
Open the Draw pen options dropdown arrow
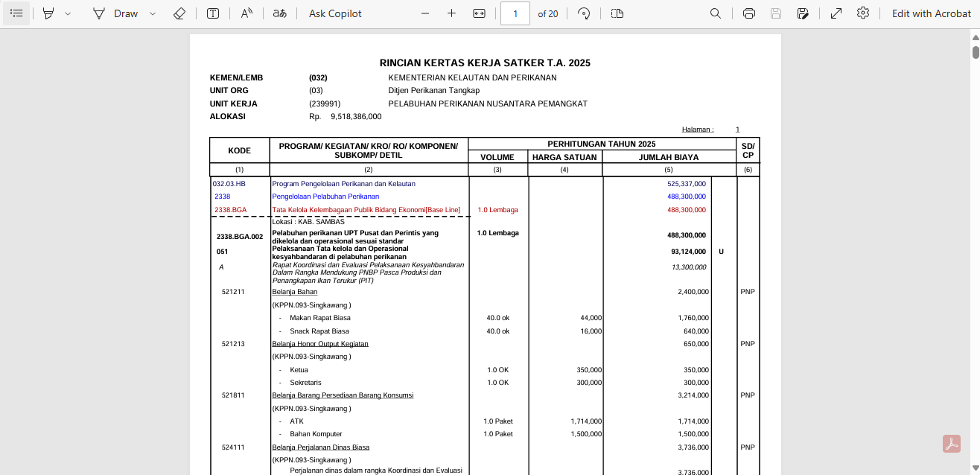(x=153, y=13)
